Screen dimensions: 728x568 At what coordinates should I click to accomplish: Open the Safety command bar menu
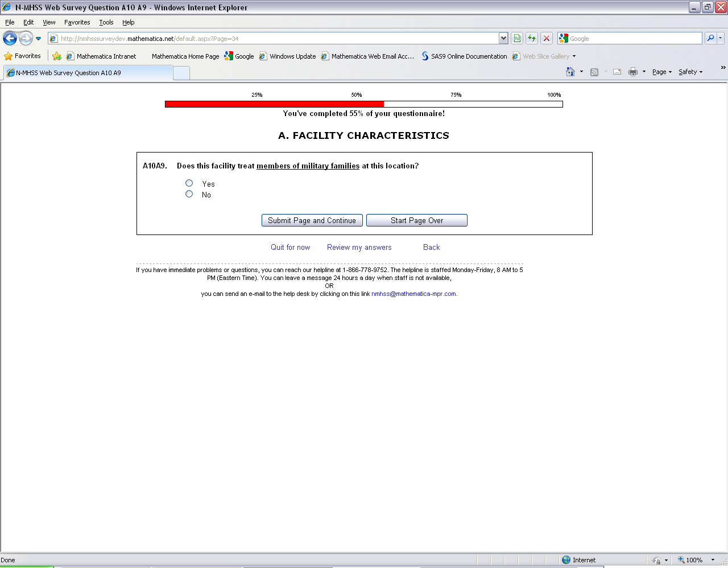690,72
